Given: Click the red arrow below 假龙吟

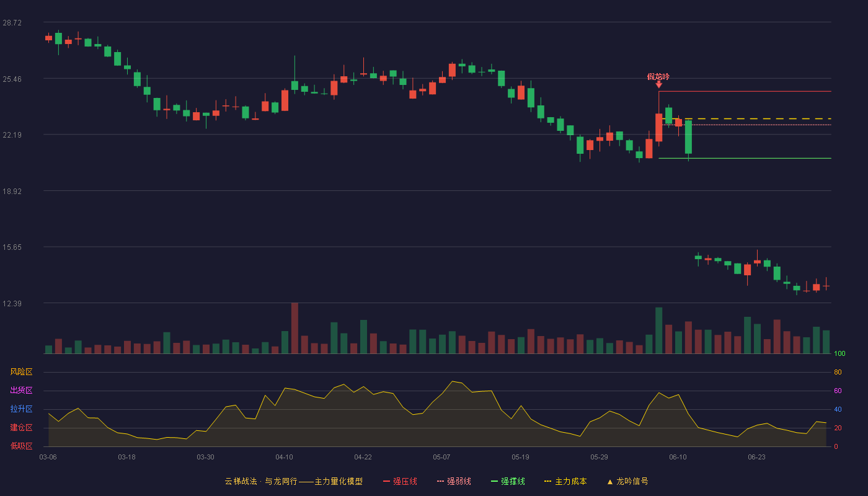Looking at the screenshot, I should click(x=658, y=84).
